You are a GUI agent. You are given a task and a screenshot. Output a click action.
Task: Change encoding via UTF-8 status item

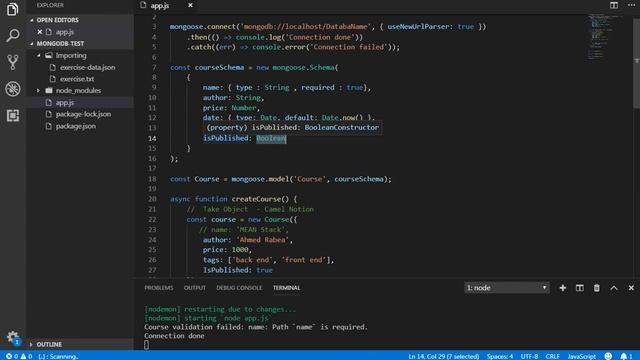point(529,356)
